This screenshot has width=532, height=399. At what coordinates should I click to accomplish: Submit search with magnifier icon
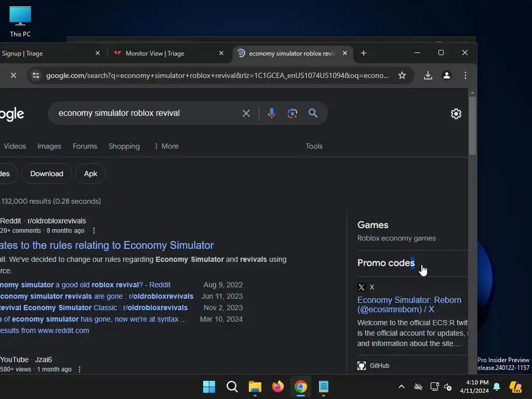313,113
